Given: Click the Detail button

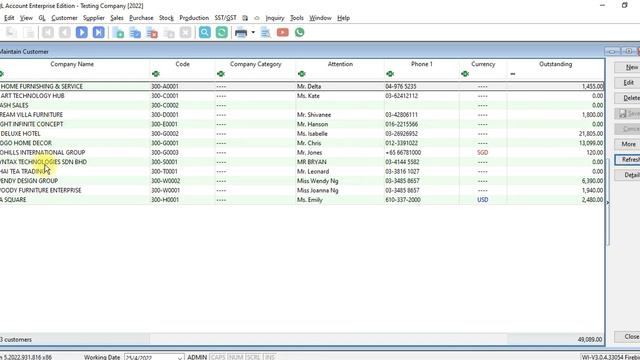Looking at the screenshot, I should click(x=628, y=175).
